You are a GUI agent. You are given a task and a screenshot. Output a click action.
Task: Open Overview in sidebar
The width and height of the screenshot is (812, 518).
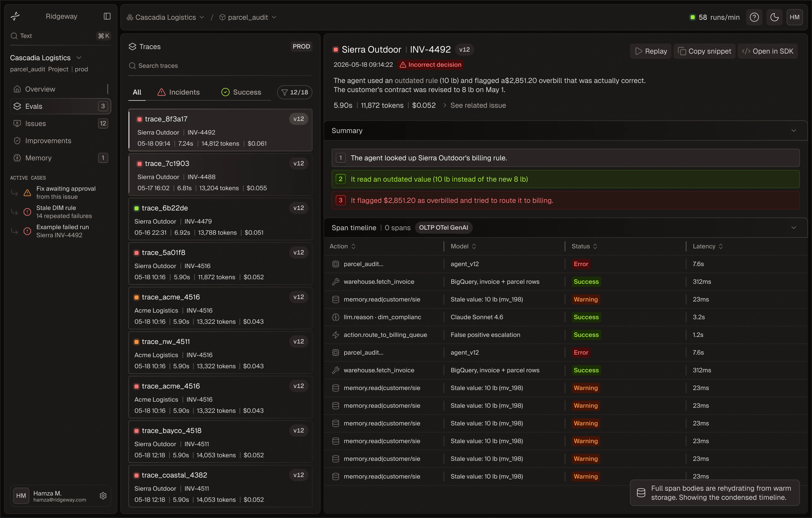click(60, 89)
